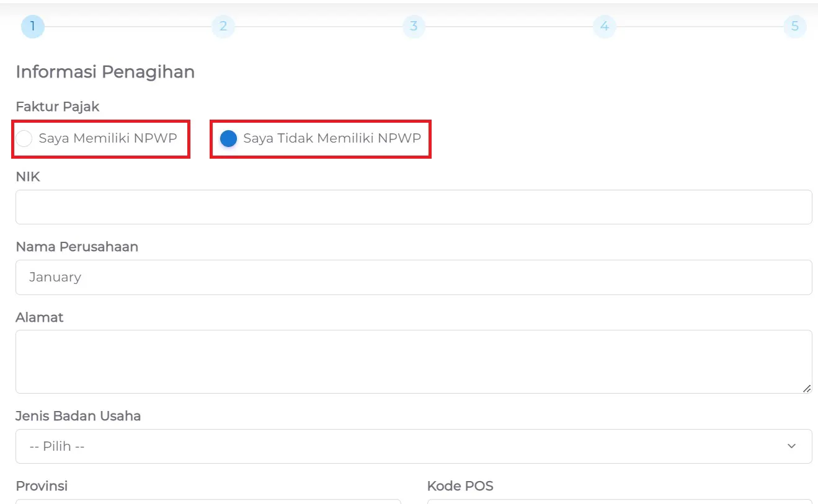Click the "Informasi Penagihan" heading
This screenshot has height=504, width=818.
pos(105,72)
